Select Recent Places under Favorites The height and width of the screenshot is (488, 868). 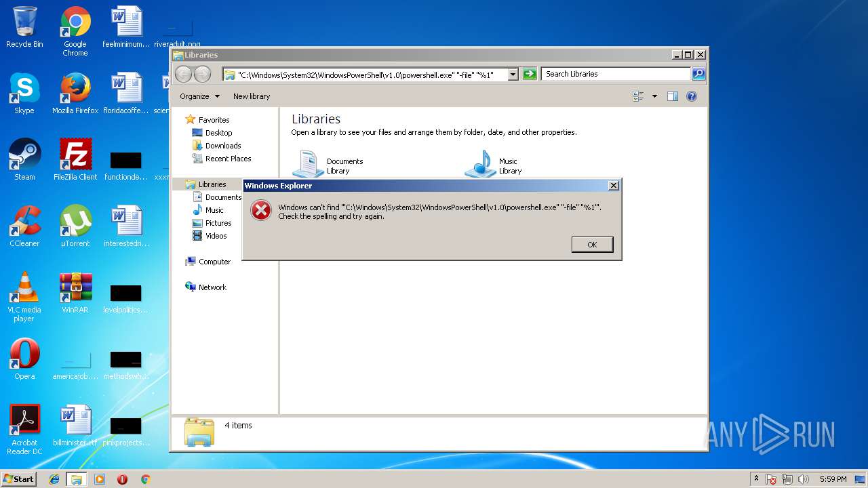click(222, 159)
